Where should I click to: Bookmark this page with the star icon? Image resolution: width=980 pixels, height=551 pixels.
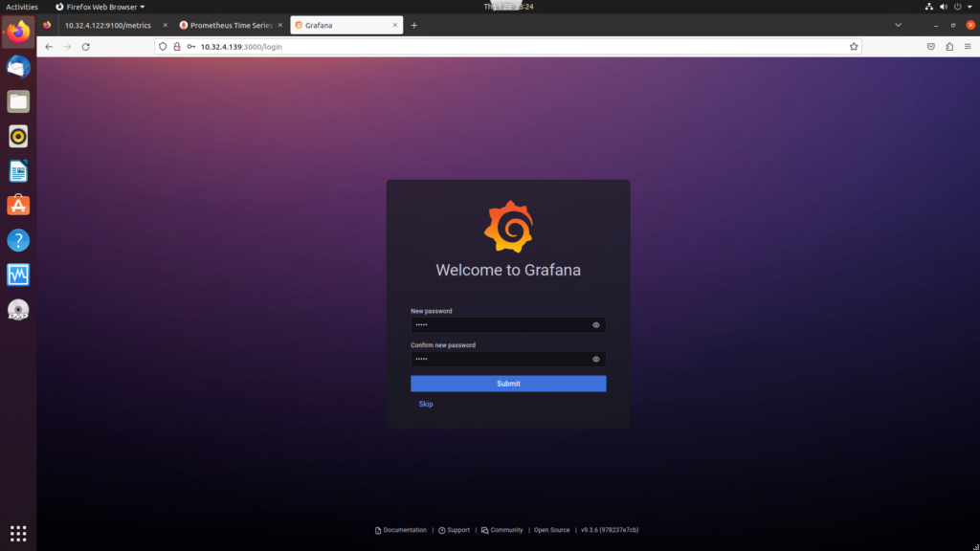(854, 47)
